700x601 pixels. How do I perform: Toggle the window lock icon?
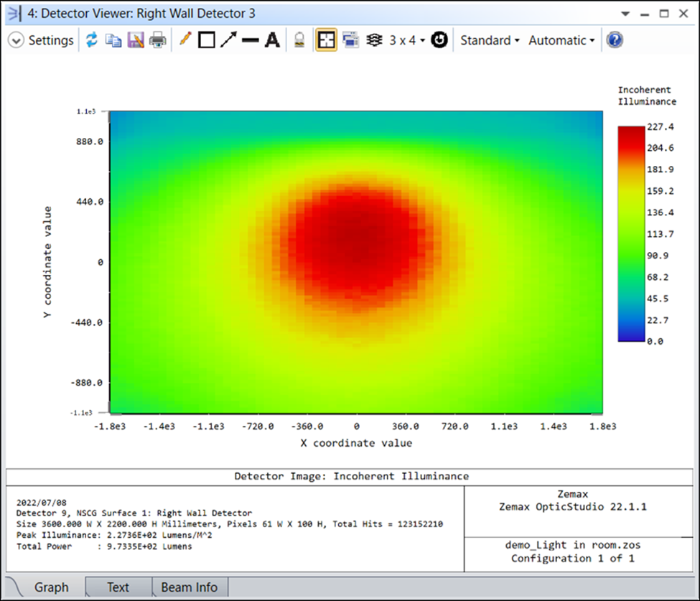point(299,40)
